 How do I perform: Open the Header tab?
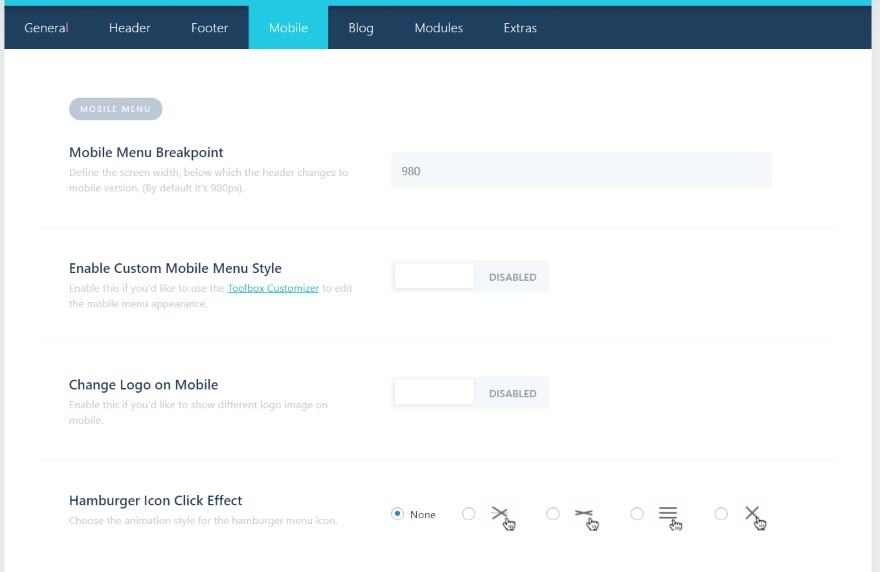coord(130,28)
